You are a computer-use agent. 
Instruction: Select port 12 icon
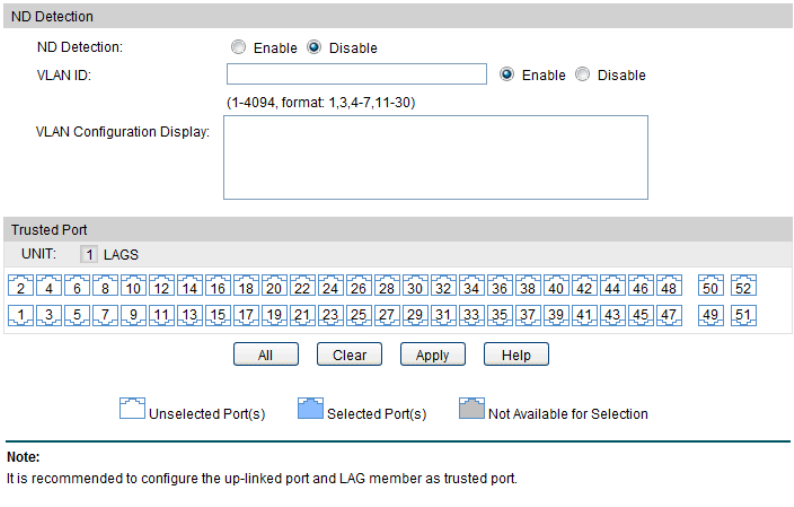162,286
